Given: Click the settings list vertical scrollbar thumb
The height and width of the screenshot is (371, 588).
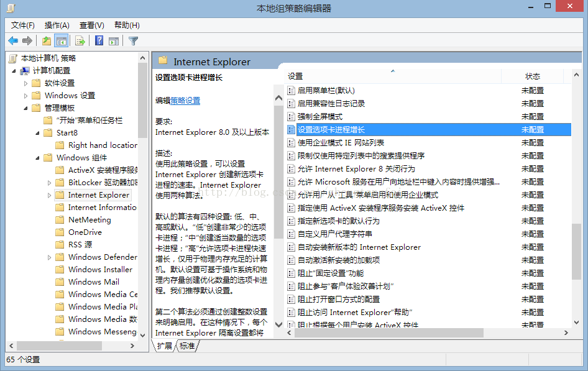Looking at the screenshot, I should point(576,252).
